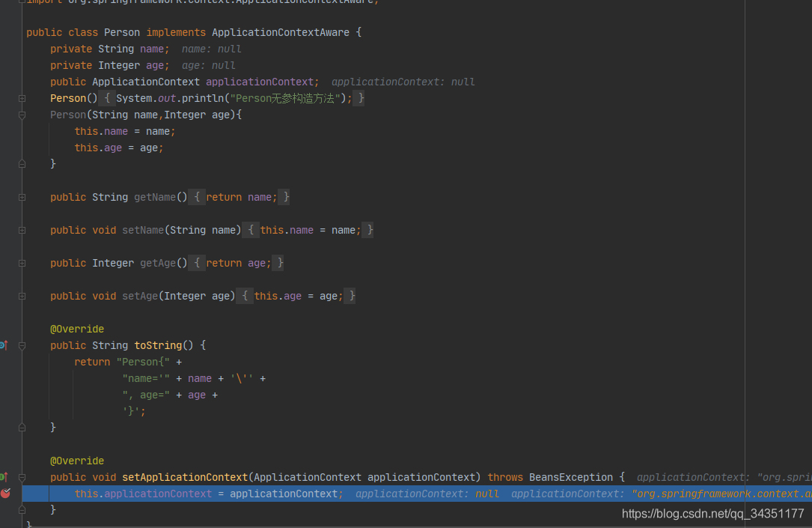Click fold end marker at setApplicationContext closing brace
Screen dimensions: 812x528
click(x=22, y=510)
